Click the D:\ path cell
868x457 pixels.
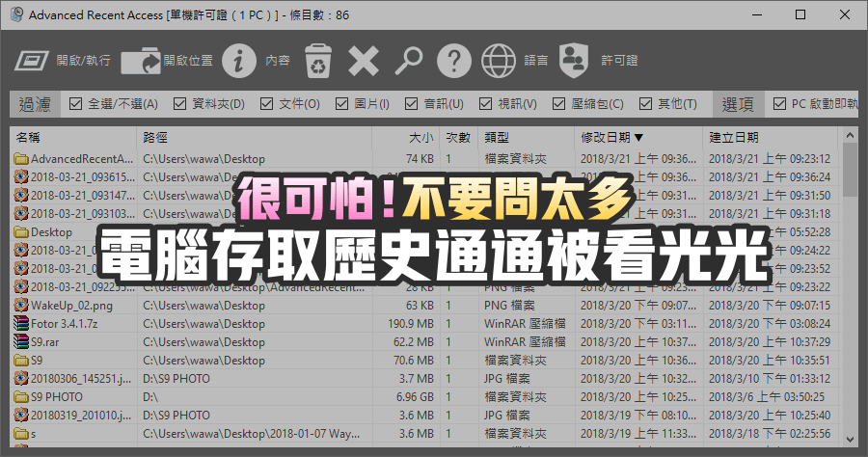point(150,396)
